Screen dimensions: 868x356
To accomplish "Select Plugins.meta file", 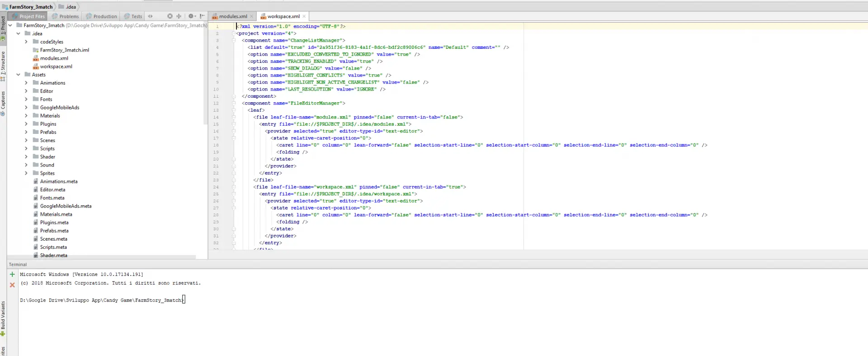I will click(x=54, y=223).
